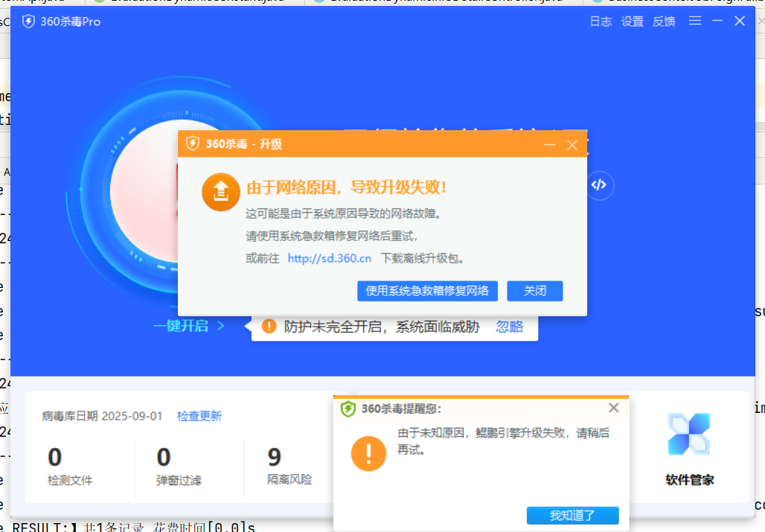
Task: Open the http://sd.360.cn link
Action: 329,258
